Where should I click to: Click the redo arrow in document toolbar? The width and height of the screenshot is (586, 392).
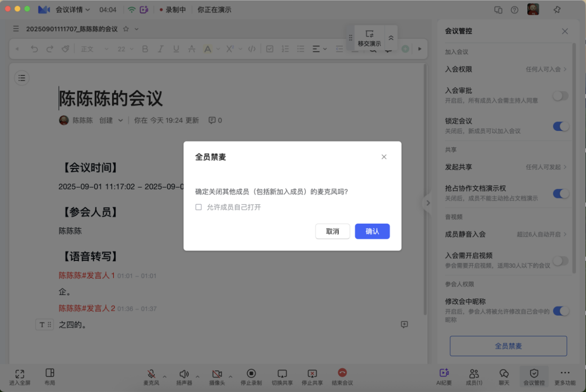pos(50,49)
